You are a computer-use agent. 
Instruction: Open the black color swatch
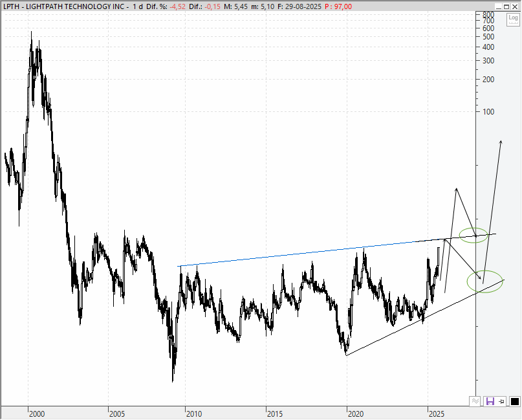514,402
